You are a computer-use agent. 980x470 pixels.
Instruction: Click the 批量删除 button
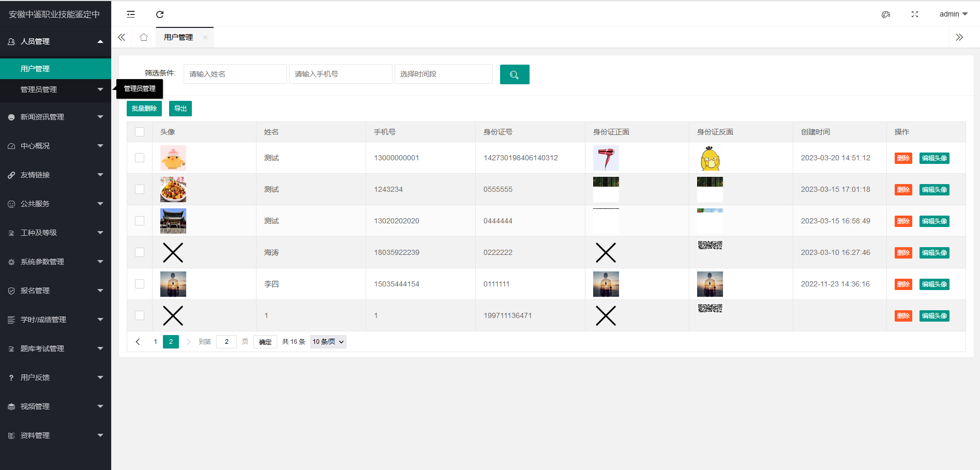144,109
